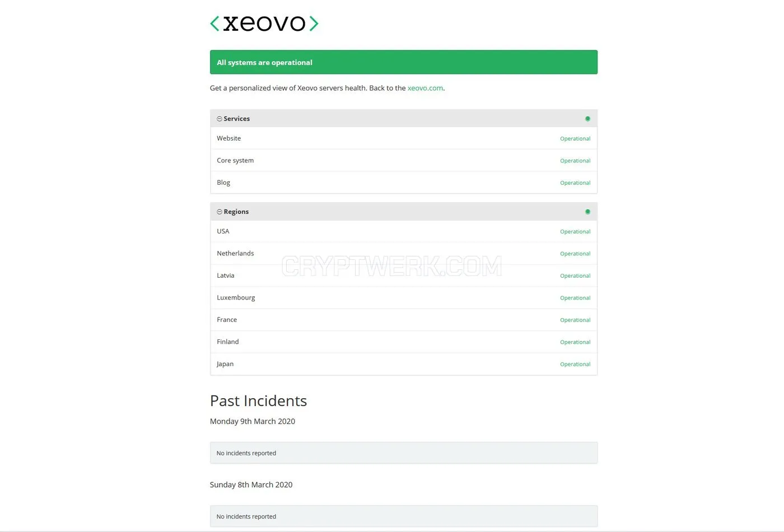Collapse the Regions group using minus icon
Viewport: 784px width, 532px height.
click(x=220, y=212)
